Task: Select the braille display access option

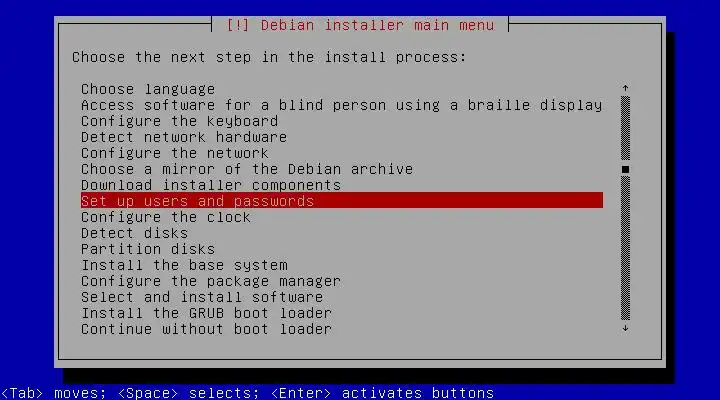Action: pyautogui.click(x=342, y=105)
